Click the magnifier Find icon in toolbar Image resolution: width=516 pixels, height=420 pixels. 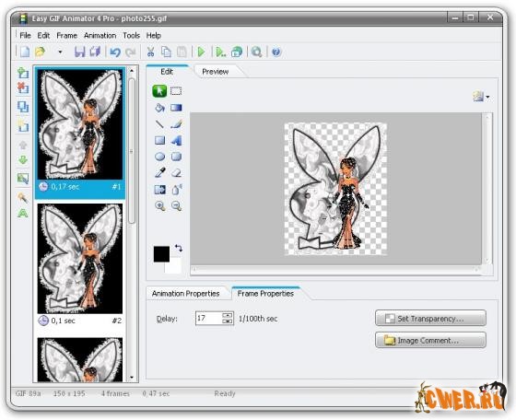click(x=256, y=52)
